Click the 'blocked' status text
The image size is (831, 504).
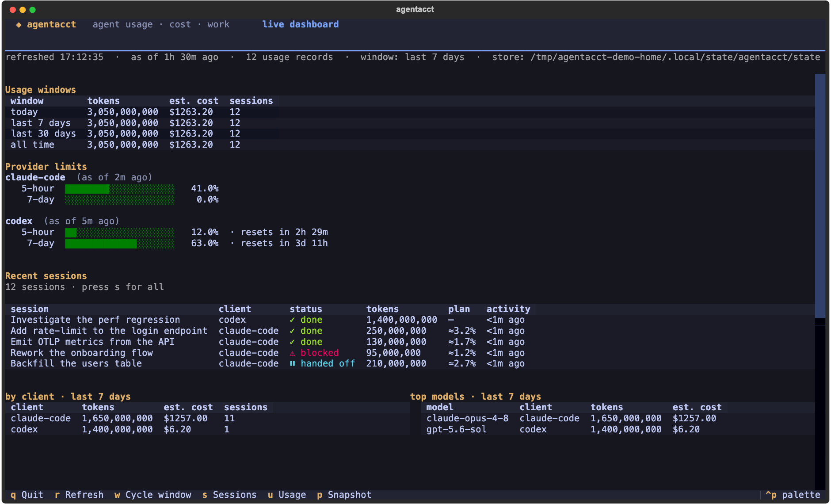click(x=320, y=353)
